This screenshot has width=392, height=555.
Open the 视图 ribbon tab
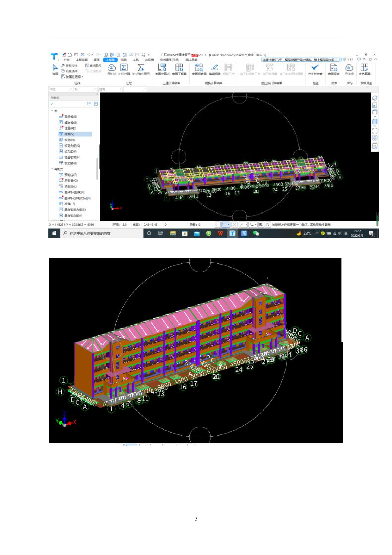coord(124,60)
